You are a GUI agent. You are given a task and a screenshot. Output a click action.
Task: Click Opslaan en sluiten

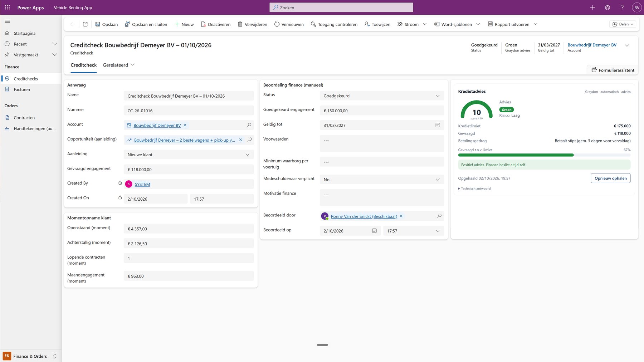click(146, 24)
